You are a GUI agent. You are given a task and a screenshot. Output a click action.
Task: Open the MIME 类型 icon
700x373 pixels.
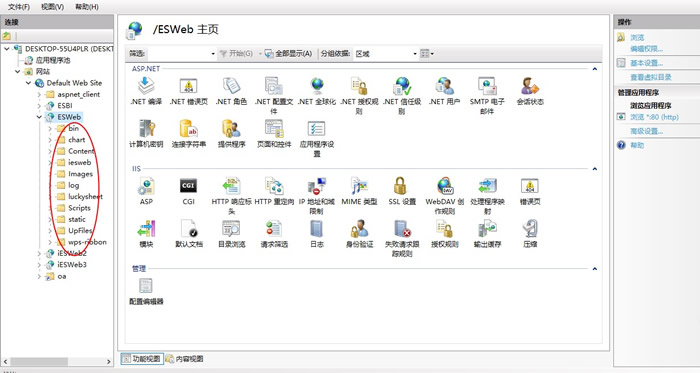(359, 186)
